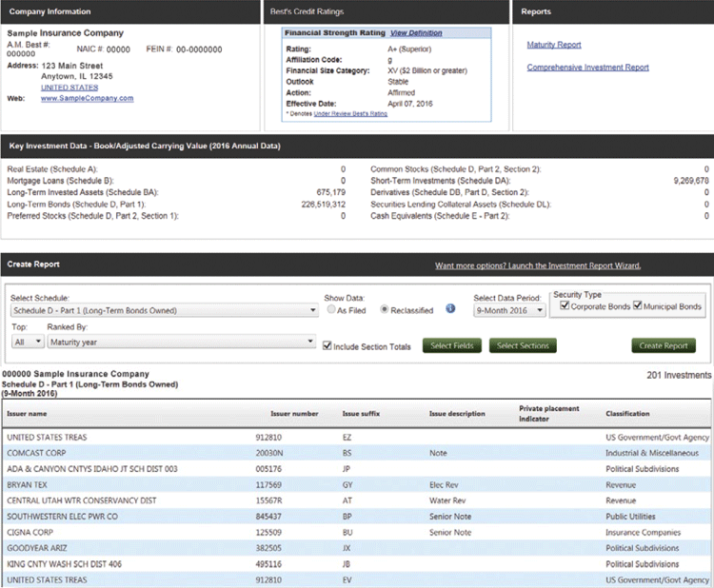
Task: Select the Reclassified radio button
Action: pos(385,309)
